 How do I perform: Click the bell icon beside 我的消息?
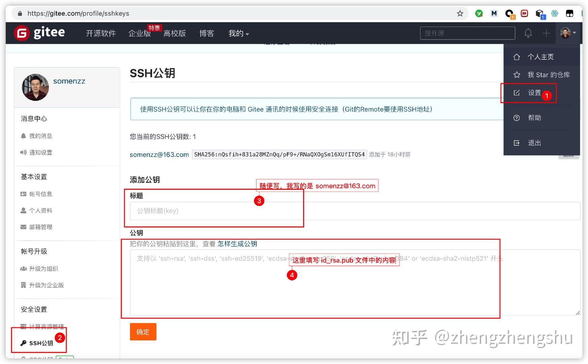click(x=23, y=135)
